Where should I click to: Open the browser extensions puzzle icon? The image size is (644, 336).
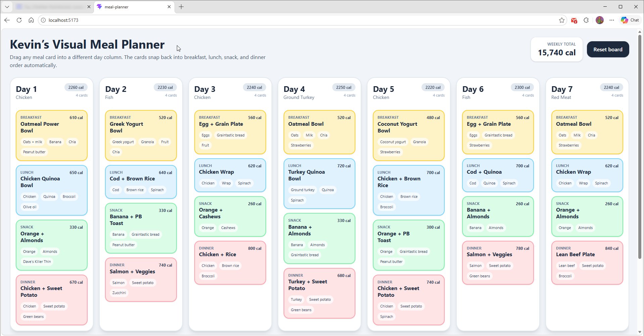point(586,20)
